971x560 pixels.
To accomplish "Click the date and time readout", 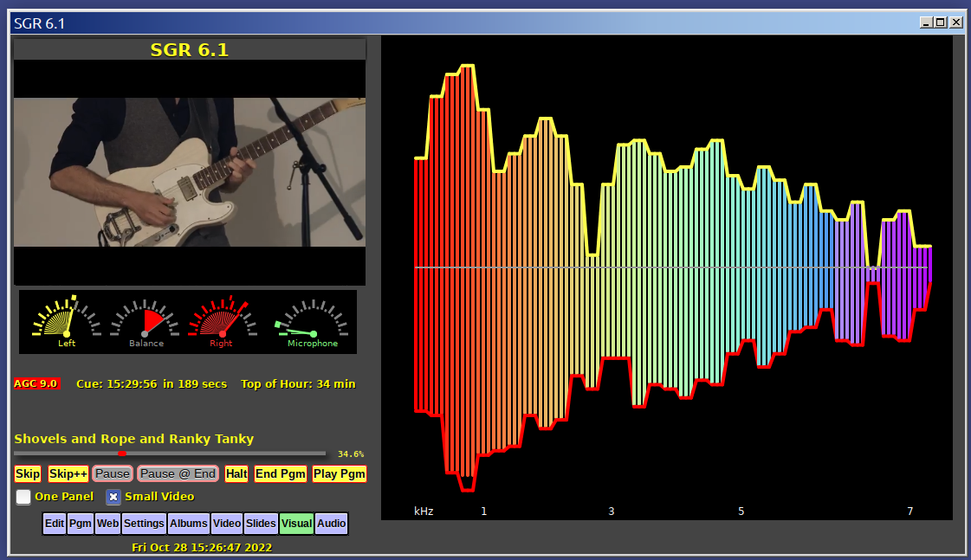I will click(202, 547).
